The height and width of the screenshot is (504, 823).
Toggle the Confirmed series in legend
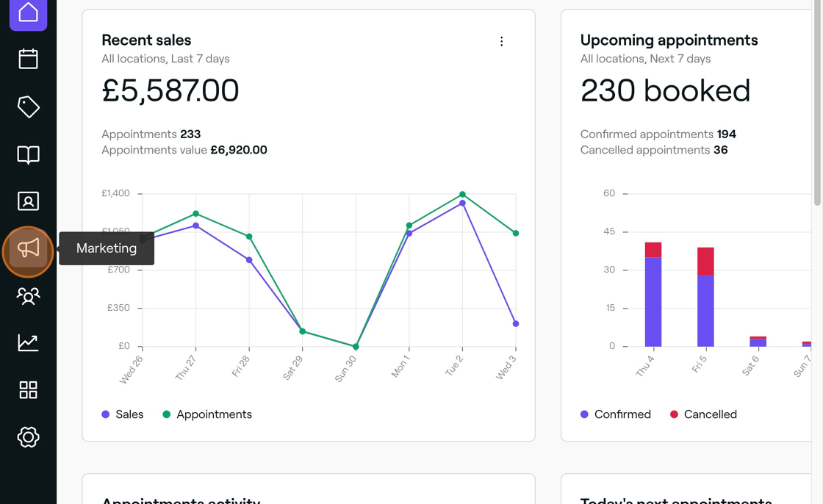click(x=616, y=414)
